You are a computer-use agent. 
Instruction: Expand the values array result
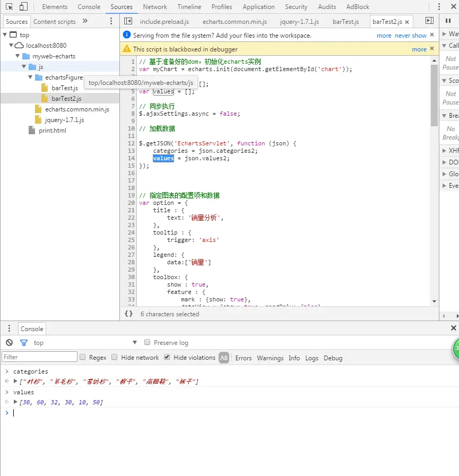point(15,402)
